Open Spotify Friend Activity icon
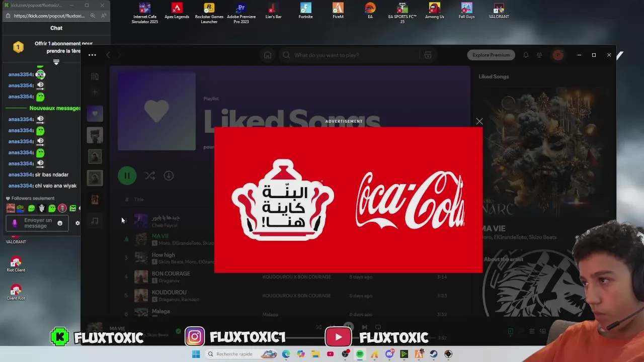 539,55
